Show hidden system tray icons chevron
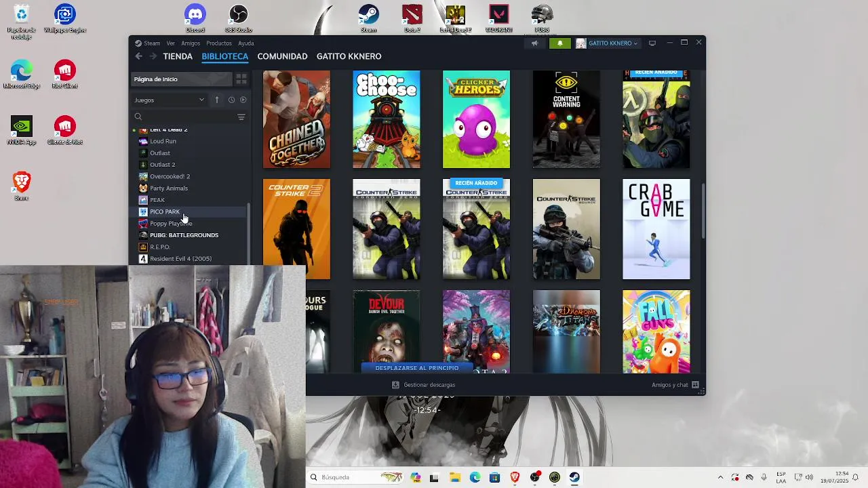This screenshot has width=868, height=488. point(720,477)
